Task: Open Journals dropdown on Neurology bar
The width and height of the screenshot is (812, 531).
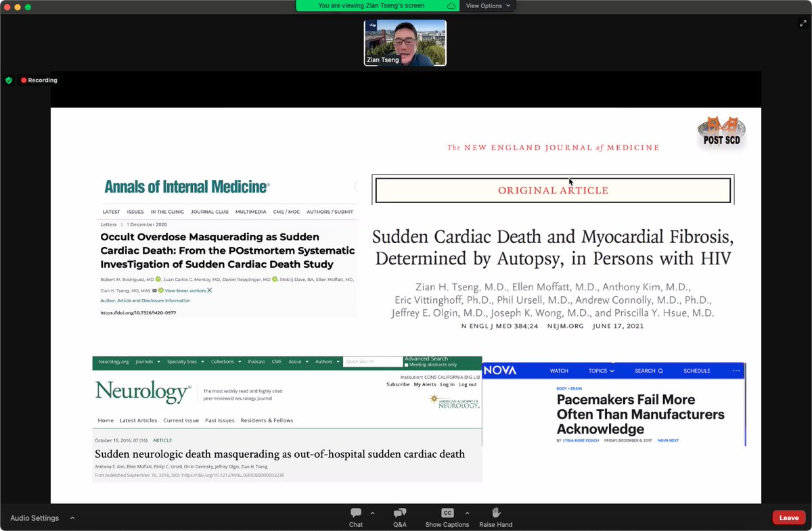Action: pyautogui.click(x=148, y=362)
